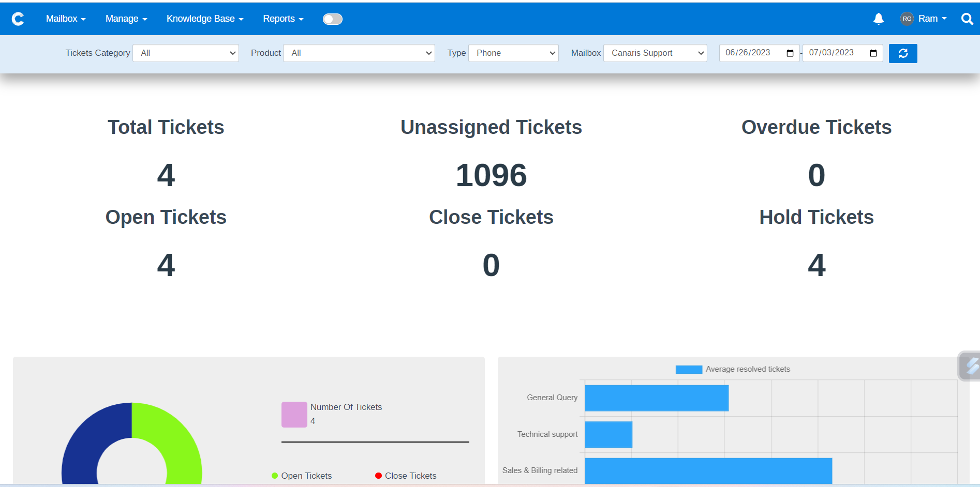Click the General Query axis label
The image size is (980, 487).
(x=552, y=398)
